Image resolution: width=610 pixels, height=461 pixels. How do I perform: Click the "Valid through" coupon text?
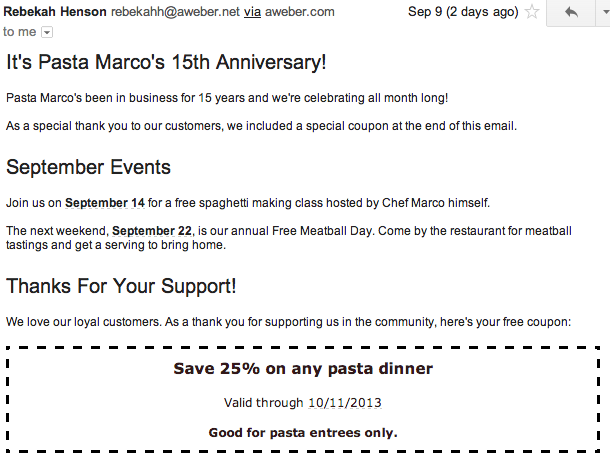[x=263, y=403]
